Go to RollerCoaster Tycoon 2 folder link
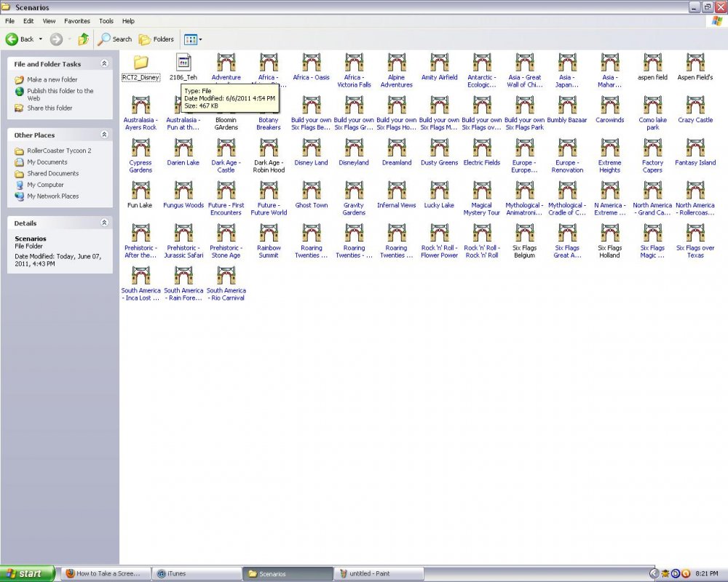Screen dimensions: 728x582 point(58,151)
